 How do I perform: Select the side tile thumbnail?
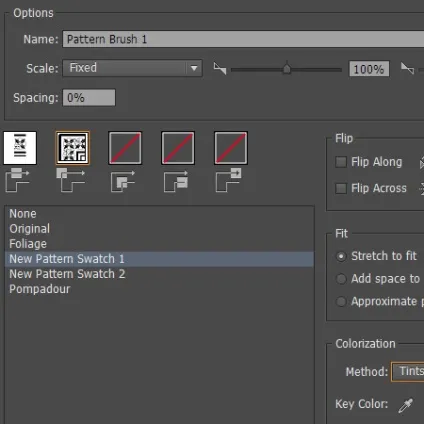20,148
